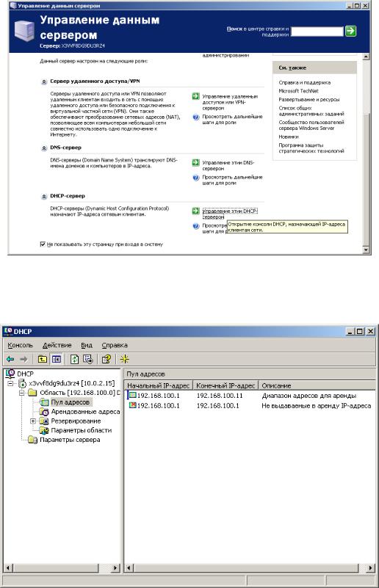The image size is (379, 588).
Task: Open the Консоль menu
Action: pos(21,345)
